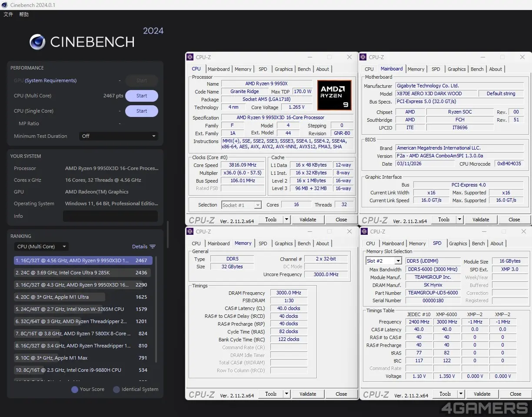
Task: Click Tools button in CPU window
Action: coord(271,220)
